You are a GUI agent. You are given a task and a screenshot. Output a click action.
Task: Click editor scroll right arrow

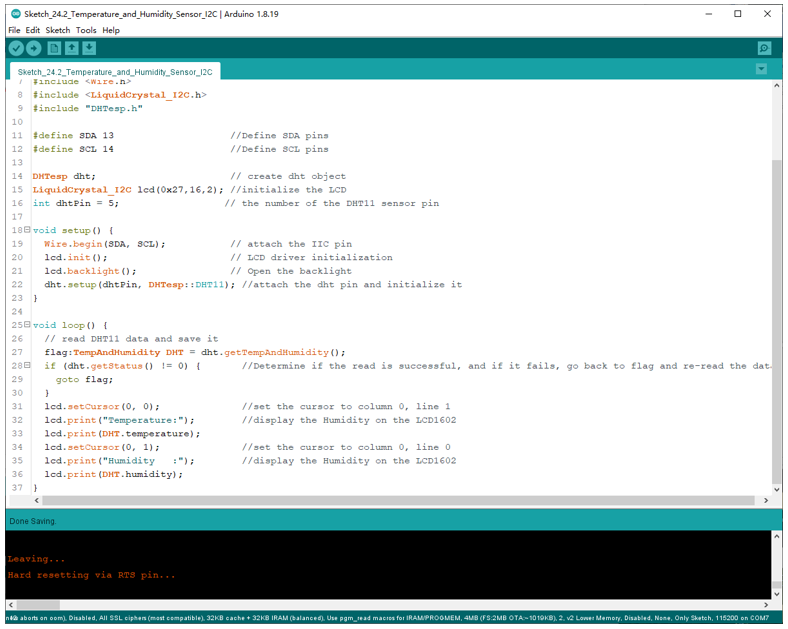point(766,500)
